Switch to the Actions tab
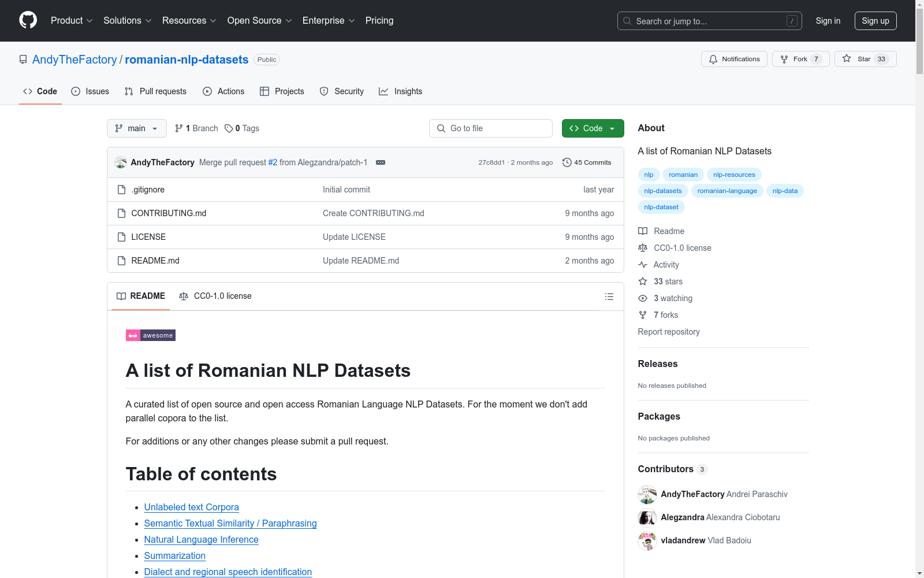This screenshot has height=578, width=924. point(223,91)
